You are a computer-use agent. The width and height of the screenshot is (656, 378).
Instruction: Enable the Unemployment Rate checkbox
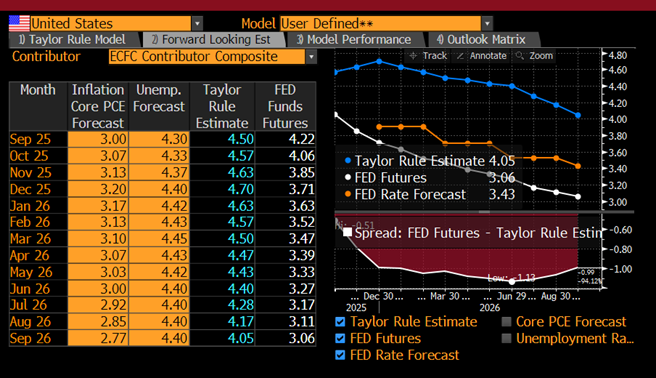click(x=506, y=338)
